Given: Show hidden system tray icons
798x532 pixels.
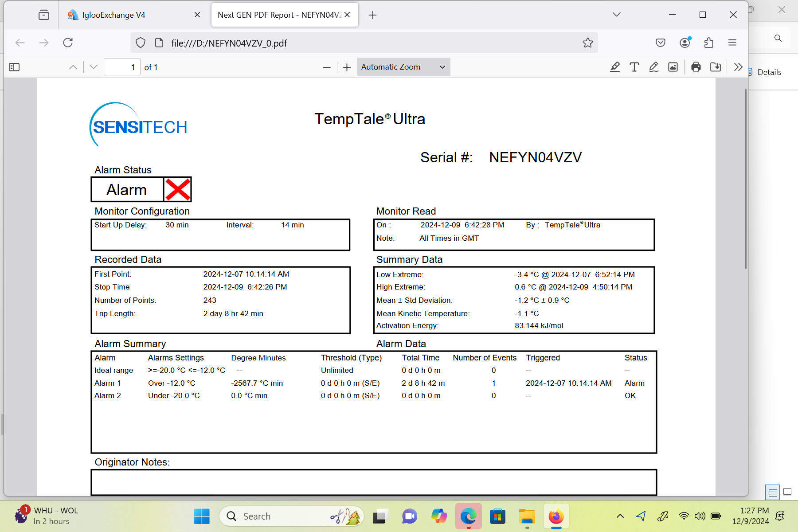Looking at the screenshot, I should pos(620,516).
